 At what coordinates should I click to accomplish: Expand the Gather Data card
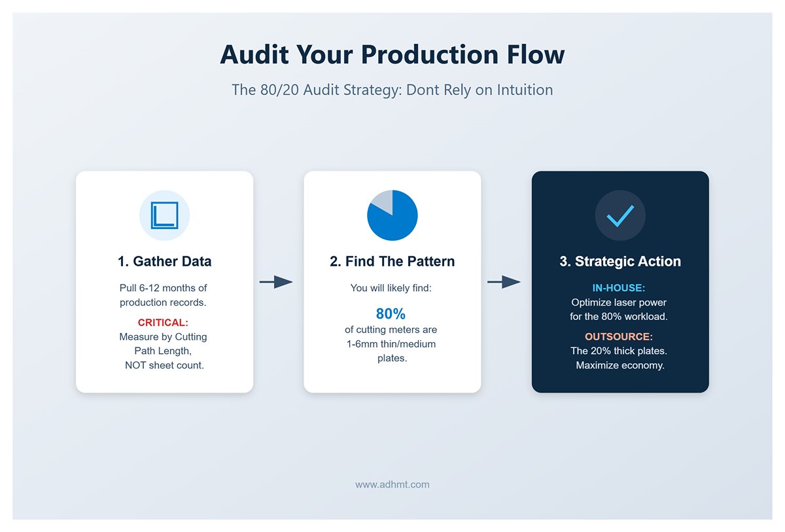click(164, 281)
